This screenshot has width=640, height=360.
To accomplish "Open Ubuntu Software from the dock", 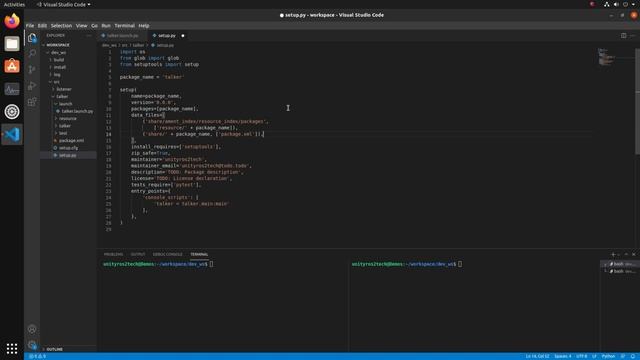I will (12, 66).
